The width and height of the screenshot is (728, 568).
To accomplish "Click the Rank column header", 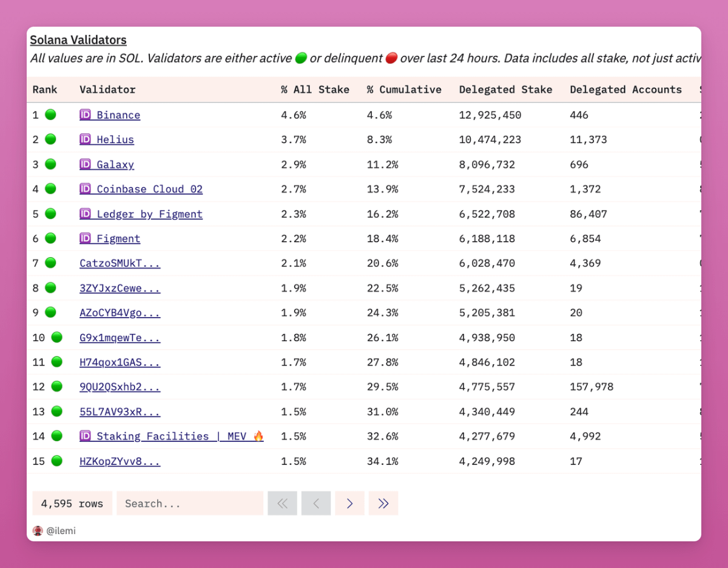I will pyautogui.click(x=45, y=90).
